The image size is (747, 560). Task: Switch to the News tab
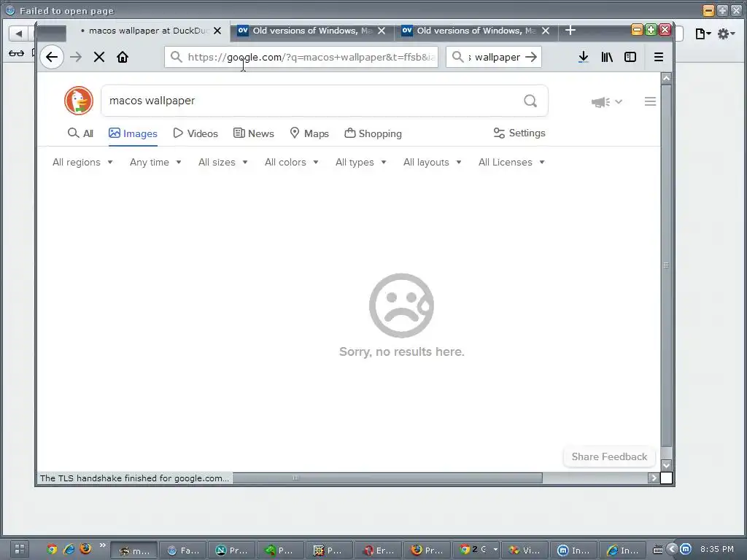[x=253, y=134]
